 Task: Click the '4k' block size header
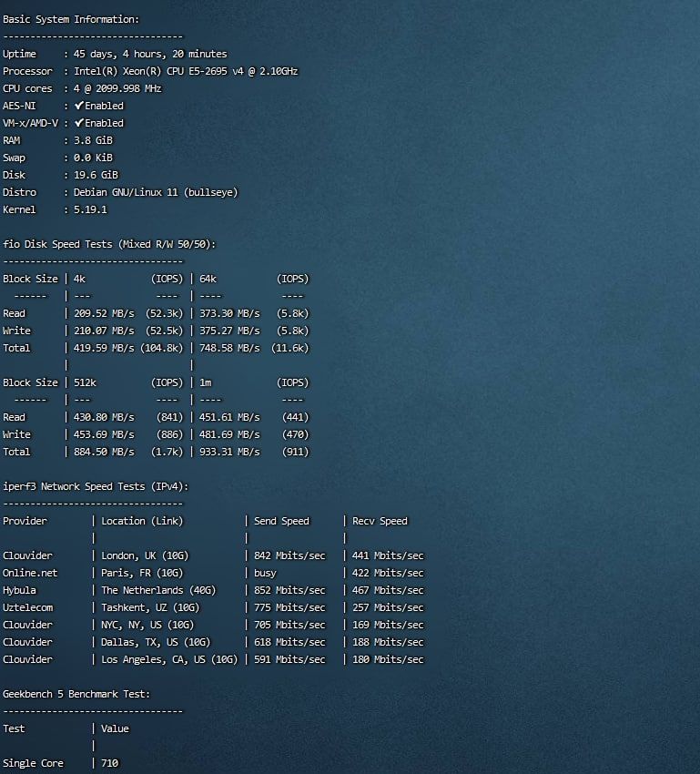pos(79,279)
